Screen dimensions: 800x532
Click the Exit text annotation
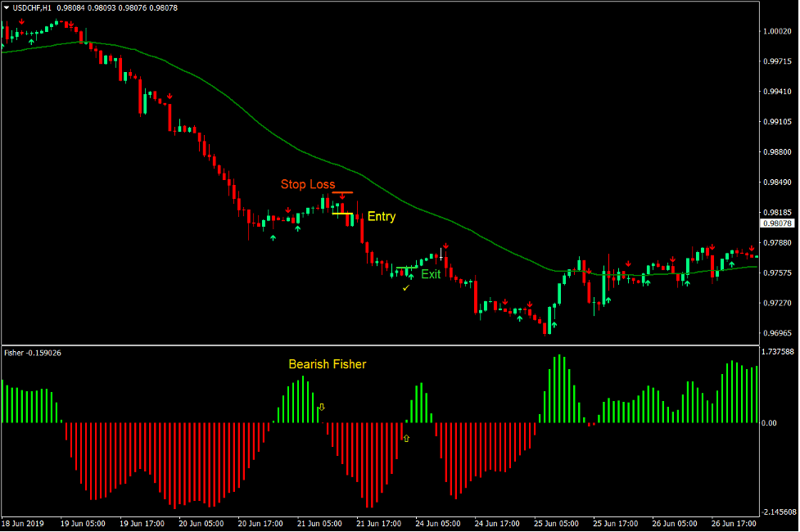point(432,273)
